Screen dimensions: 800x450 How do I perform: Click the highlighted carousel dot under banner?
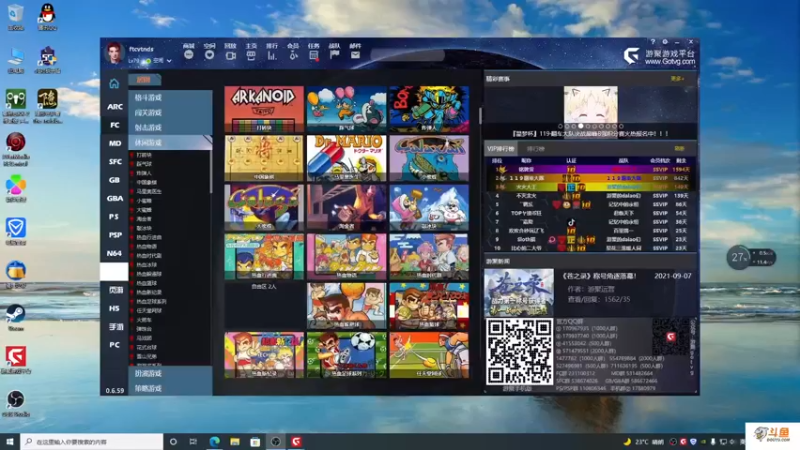(x=581, y=126)
